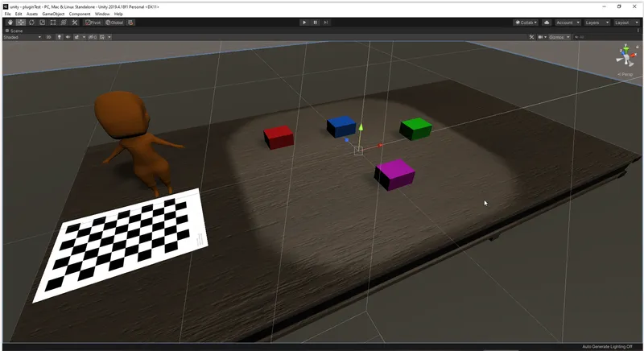Image resolution: width=644 pixels, height=351 pixels.
Task: Open the Component menu
Action: click(80, 14)
